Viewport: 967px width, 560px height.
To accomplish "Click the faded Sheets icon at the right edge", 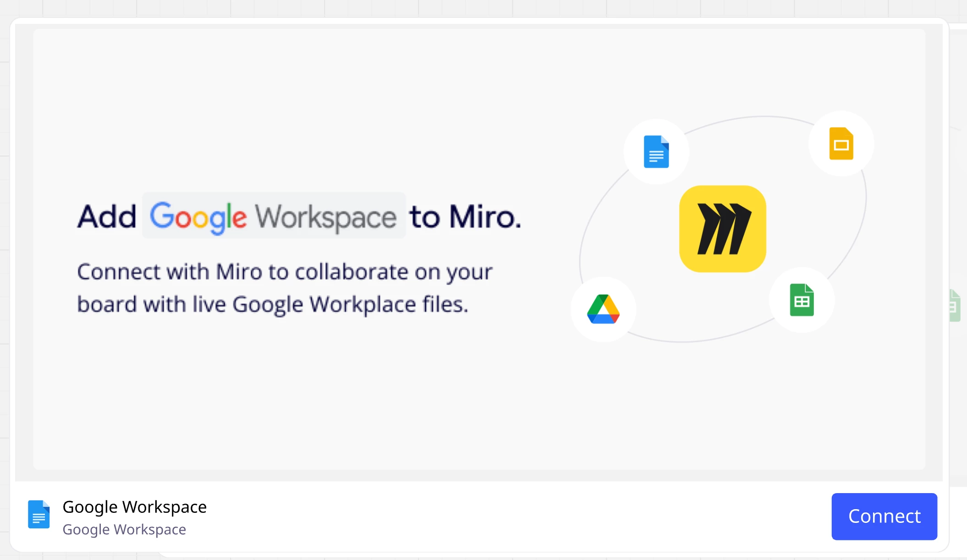I will coord(955,306).
